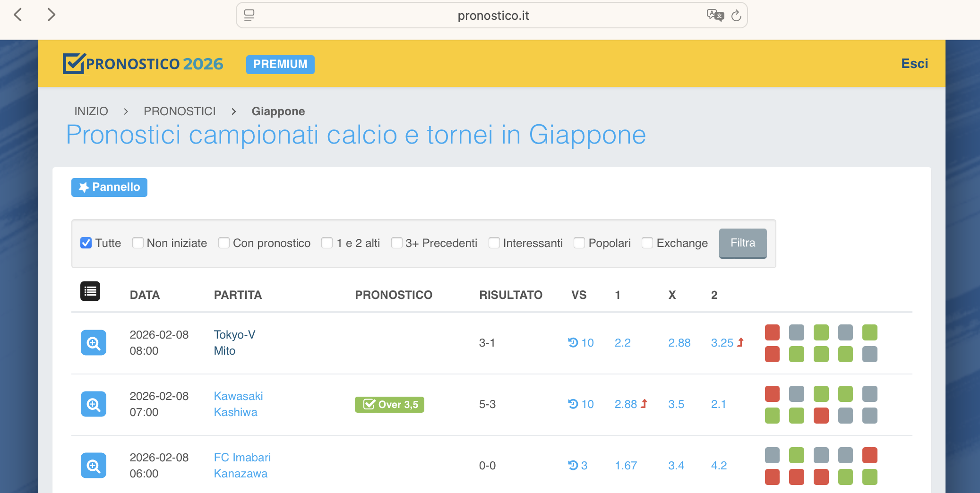Open PRONOSTICI breadcrumb link
The width and height of the screenshot is (980, 493).
coord(180,111)
